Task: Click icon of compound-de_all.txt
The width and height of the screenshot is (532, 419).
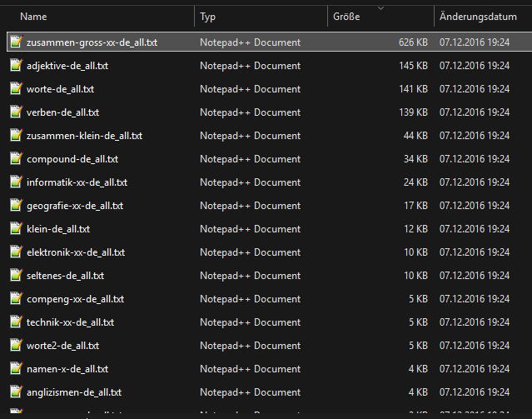Action: pyautogui.click(x=16, y=158)
